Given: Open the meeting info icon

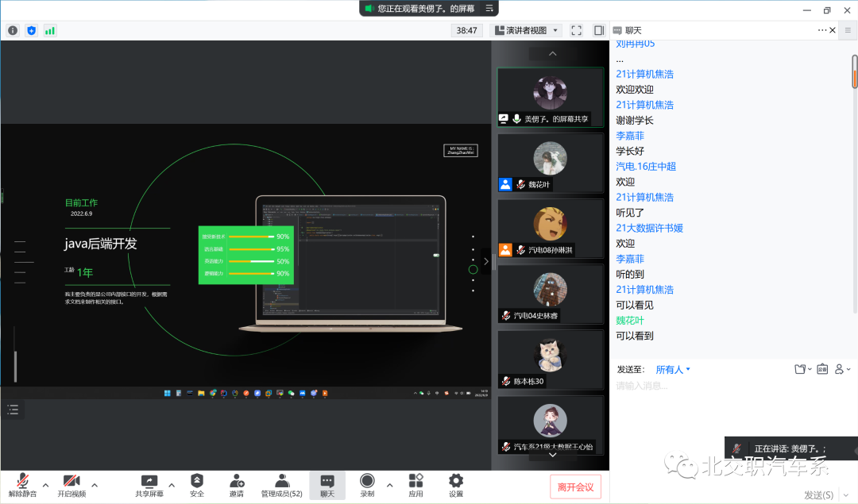Looking at the screenshot, I should [x=13, y=30].
